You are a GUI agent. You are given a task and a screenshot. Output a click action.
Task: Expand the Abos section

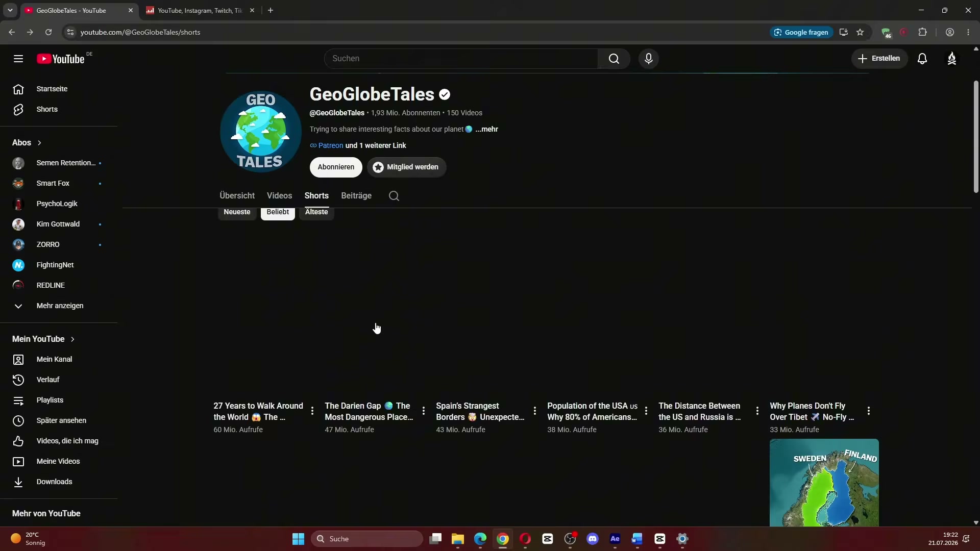pos(27,143)
